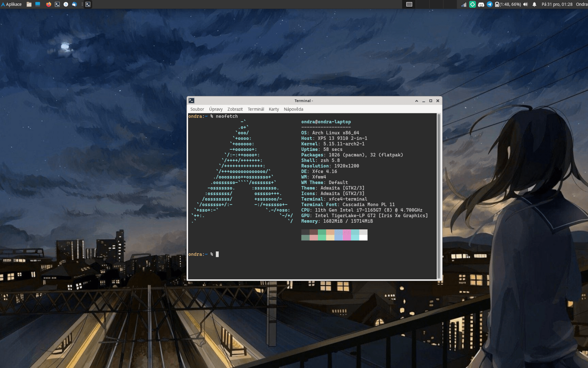588x368 pixels.
Task: Click the green Element tray icon
Action: 473,4
